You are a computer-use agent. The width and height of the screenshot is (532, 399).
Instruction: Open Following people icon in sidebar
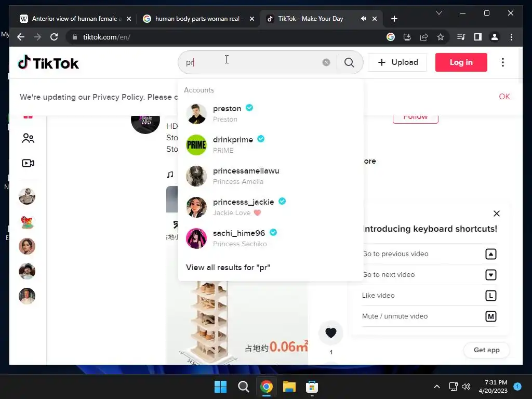28,138
